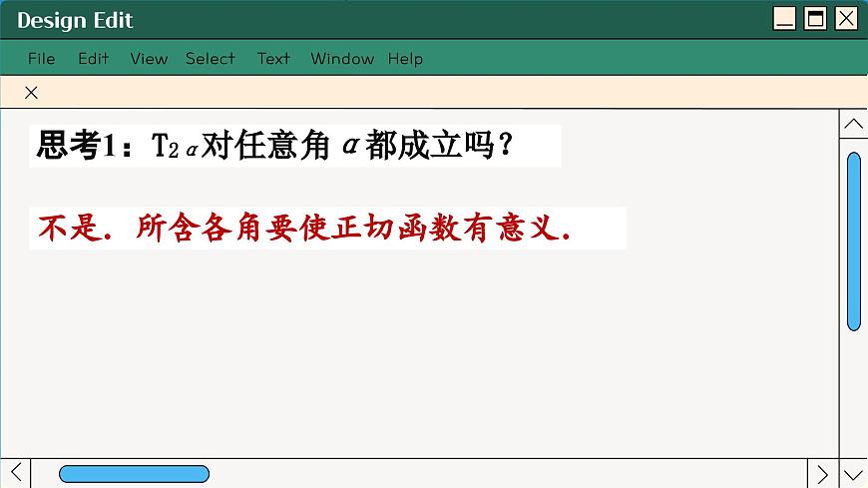Maximize the Design Edit window

(815, 18)
